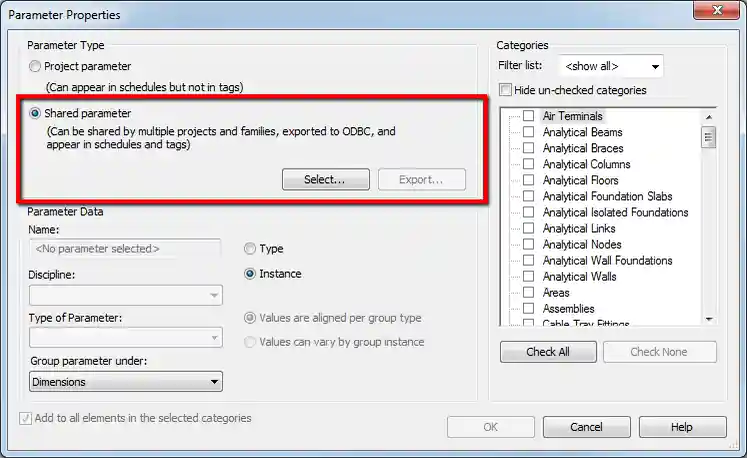Viewport: 747px width, 458px height.
Task: Enable Hide un-checked categories checkbox
Action: tap(506, 90)
